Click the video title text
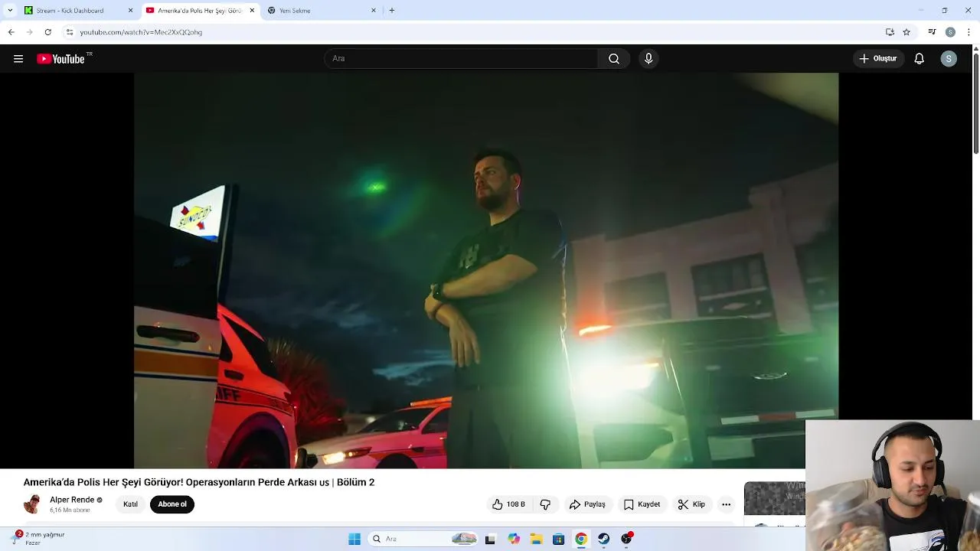Image resolution: width=980 pixels, height=551 pixels. click(x=199, y=482)
